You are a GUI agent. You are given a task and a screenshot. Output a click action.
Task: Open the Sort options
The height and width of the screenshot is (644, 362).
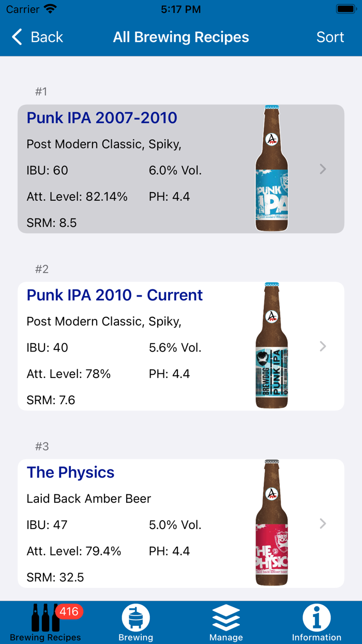pyautogui.click(x=330, y=37)
